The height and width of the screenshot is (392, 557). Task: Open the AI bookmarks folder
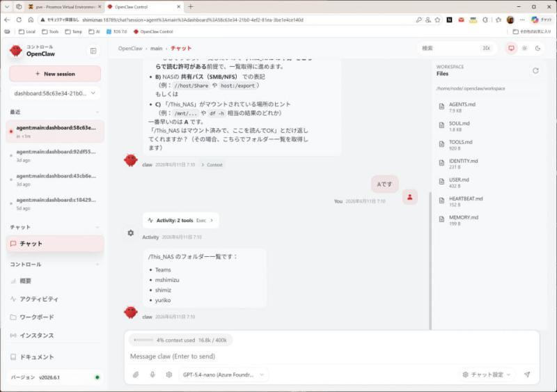coord(94,31)
